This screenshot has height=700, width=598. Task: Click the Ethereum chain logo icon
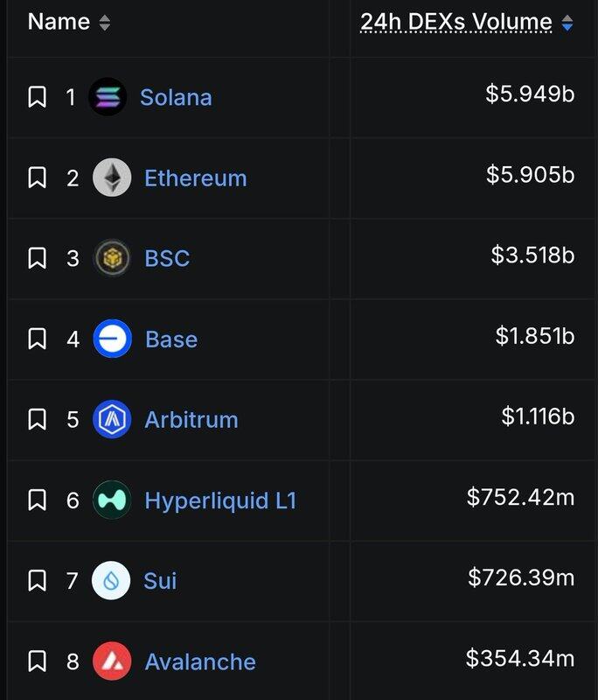112,178
